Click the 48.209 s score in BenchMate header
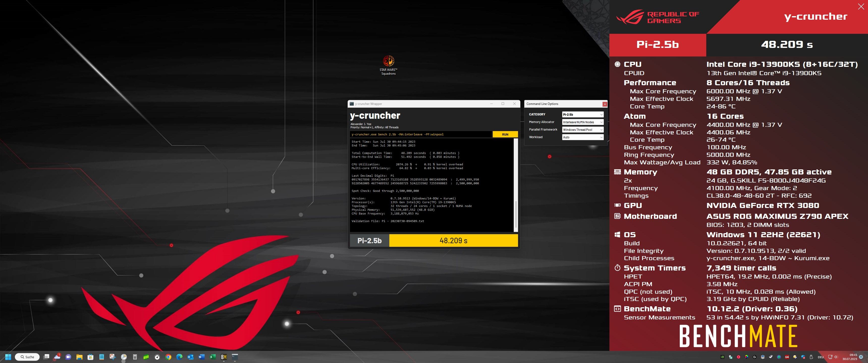This screenshot has width=868, height=363. pyautogui.click(x=787, y=44)
